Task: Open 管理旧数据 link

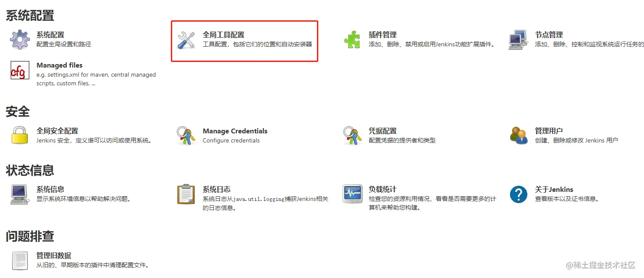Action: coord(54,255)
